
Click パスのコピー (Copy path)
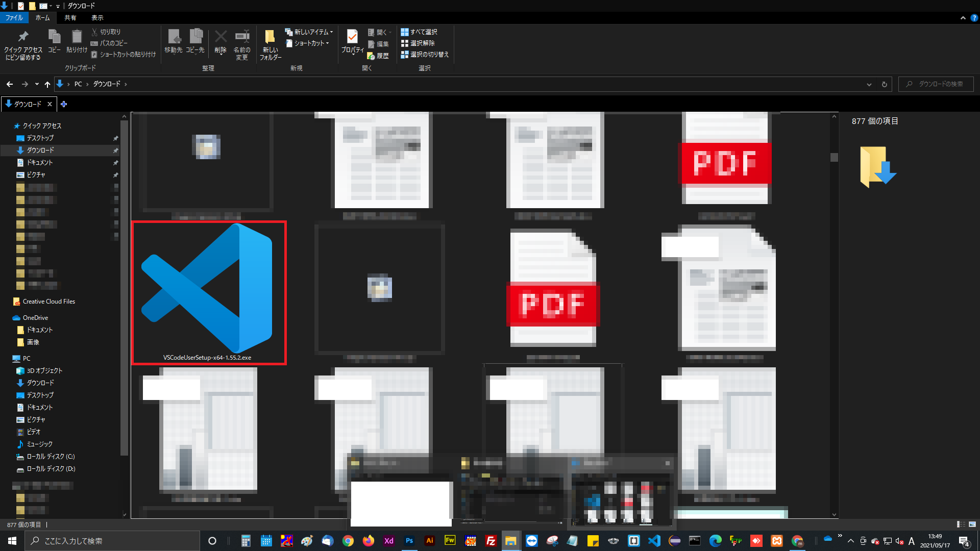109,43
